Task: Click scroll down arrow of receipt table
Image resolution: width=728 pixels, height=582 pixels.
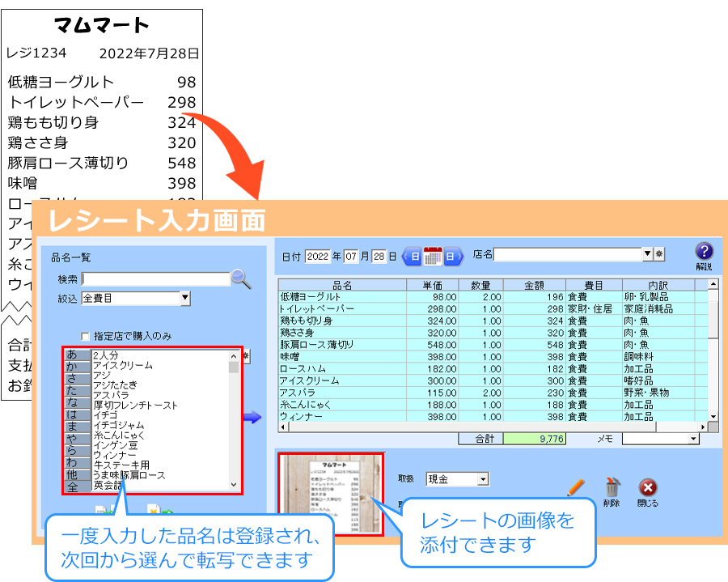Action: coord(713,417)
